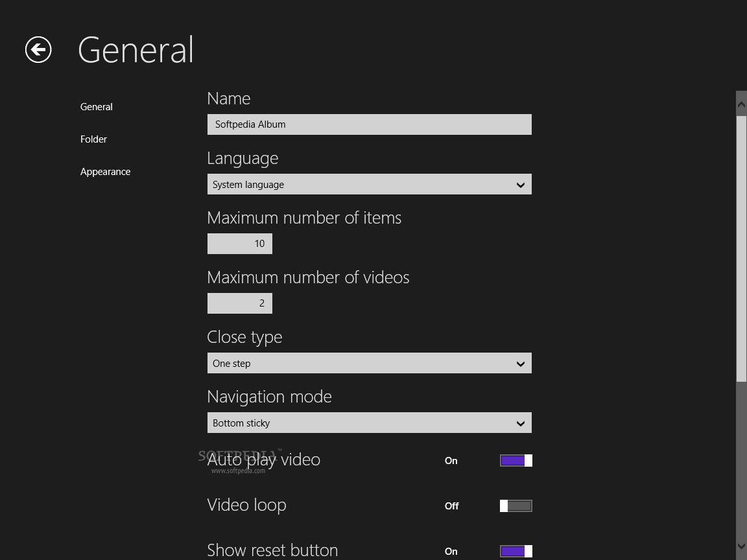Click the Language heading text
This screenshot has width=747, height=560.
(243, 159)
